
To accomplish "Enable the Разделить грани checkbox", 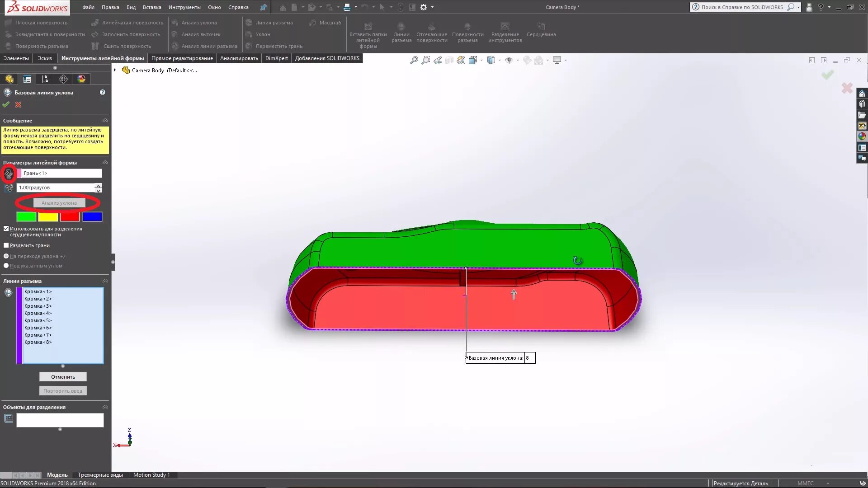I will click(6, 245).
